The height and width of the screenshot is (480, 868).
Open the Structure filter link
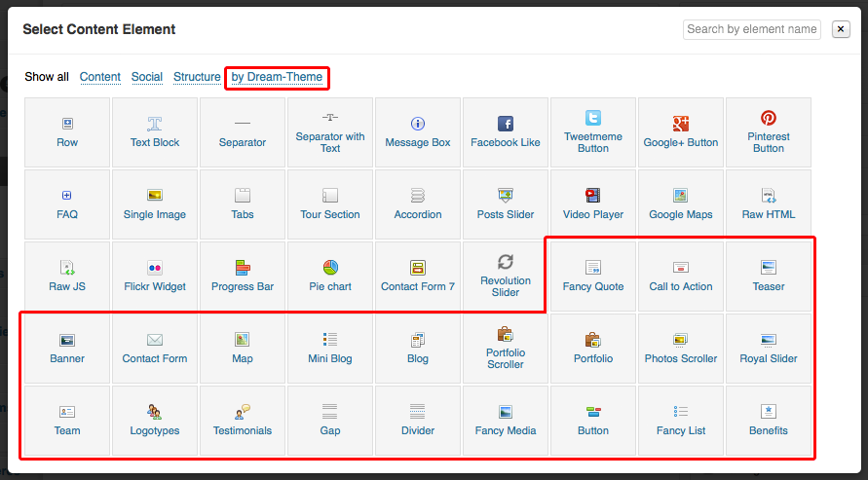[197, 77]
